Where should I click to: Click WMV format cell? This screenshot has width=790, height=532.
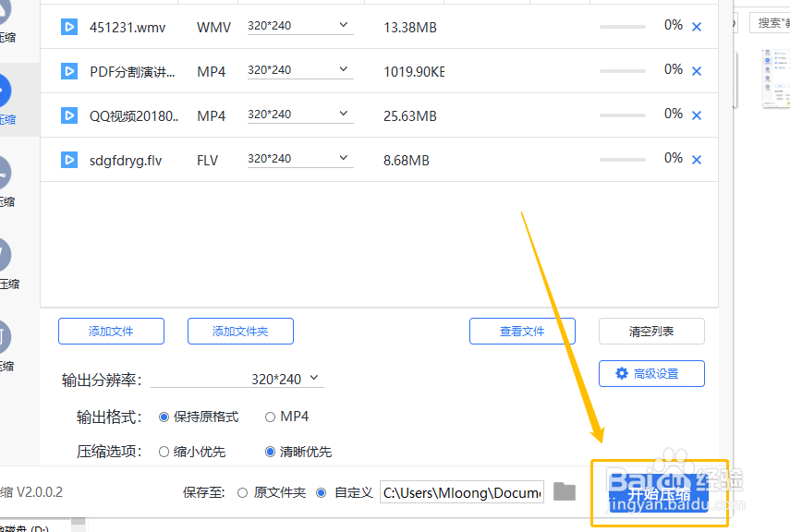[213, 28]
